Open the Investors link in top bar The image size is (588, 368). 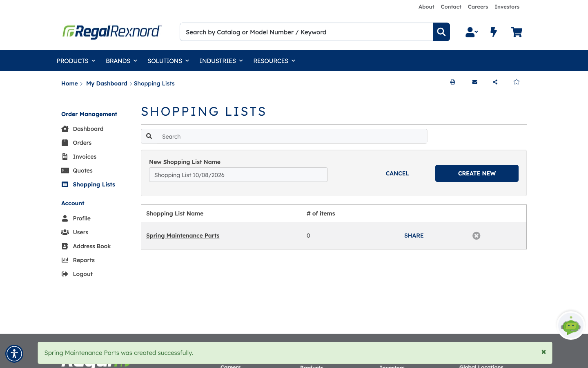coord(507,7)
